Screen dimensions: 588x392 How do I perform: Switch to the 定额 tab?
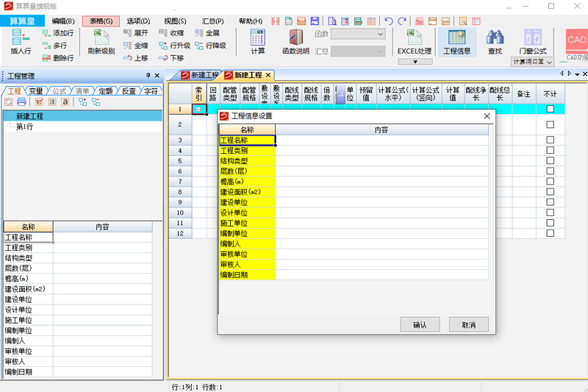105,91
